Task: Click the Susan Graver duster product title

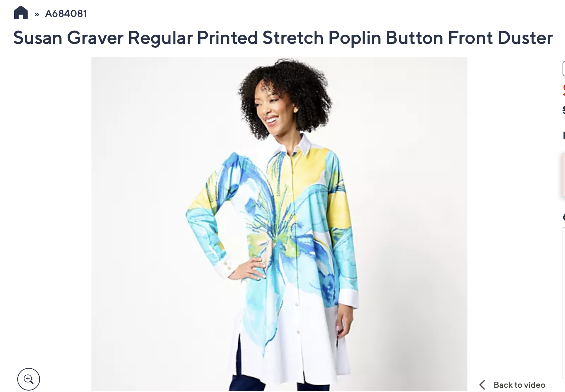Action: pos(283,38)
